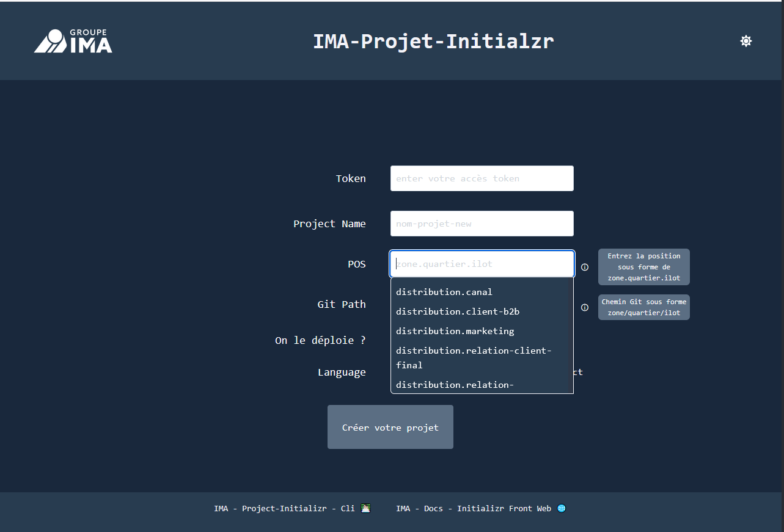This screenshot has height=532, width=784.
Task: Click the computer emoji after Cli link
Action: pos(365,508)
